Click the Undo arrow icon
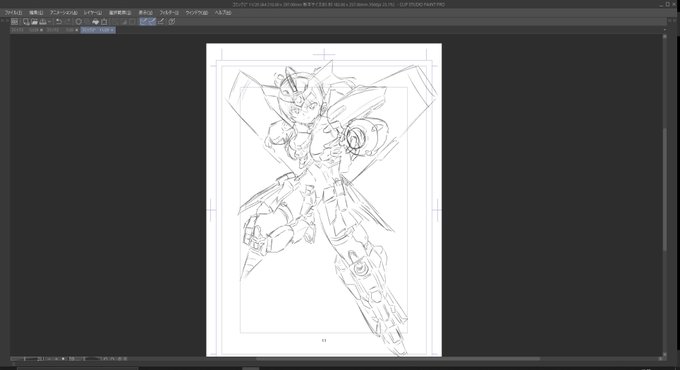The image size is (680, 370). tap(59, 21)
